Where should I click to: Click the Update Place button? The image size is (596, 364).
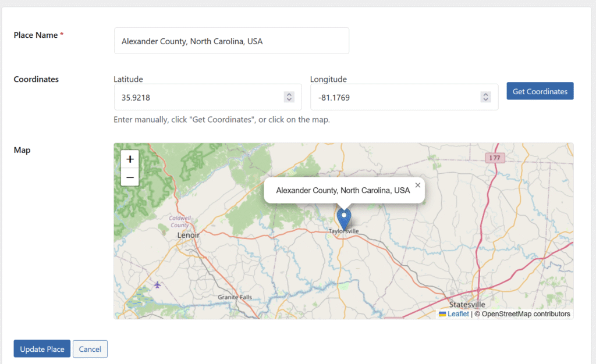coord(42,349)
